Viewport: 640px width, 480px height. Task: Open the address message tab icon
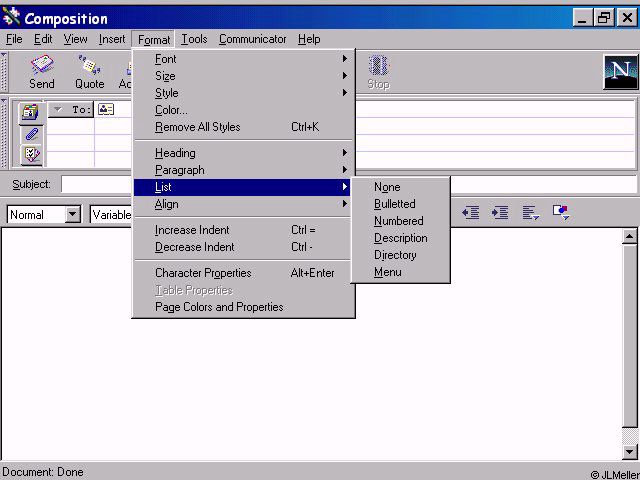[31, 113]
